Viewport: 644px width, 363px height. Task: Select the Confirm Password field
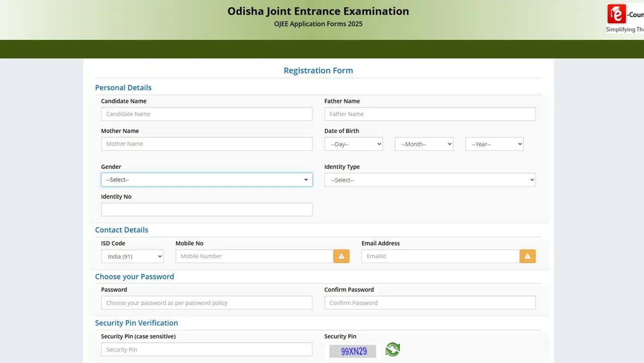click(x=430, y=303)
